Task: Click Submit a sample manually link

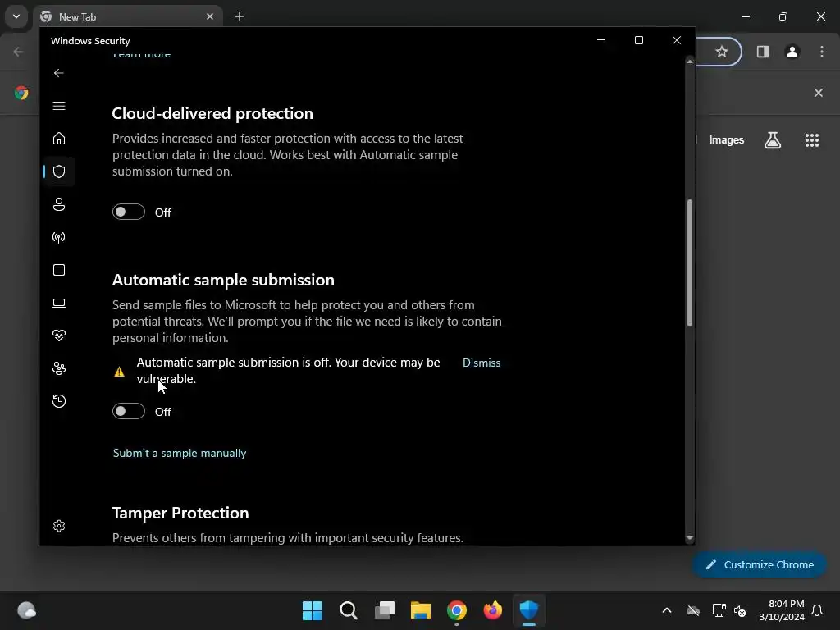Action: (180, 453)
